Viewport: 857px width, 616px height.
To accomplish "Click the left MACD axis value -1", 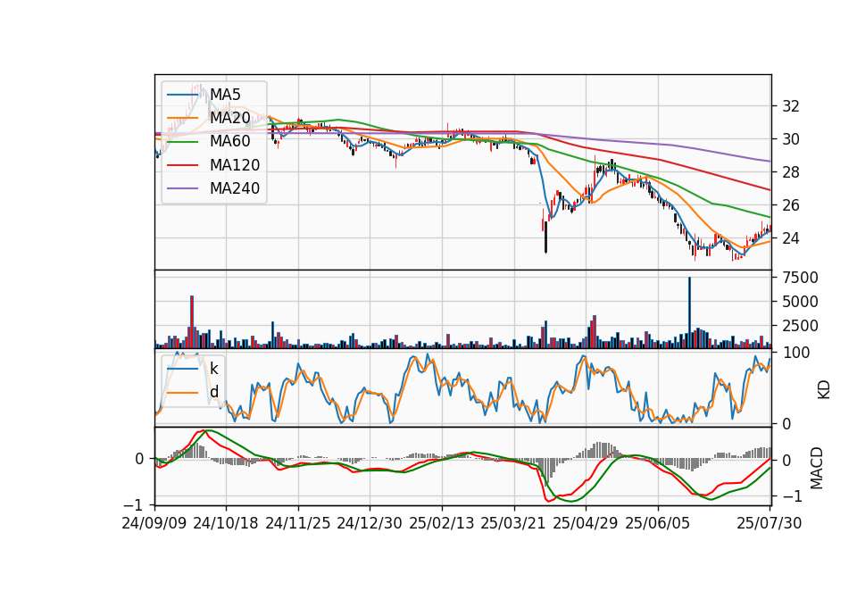I will (x=133, y=505).
